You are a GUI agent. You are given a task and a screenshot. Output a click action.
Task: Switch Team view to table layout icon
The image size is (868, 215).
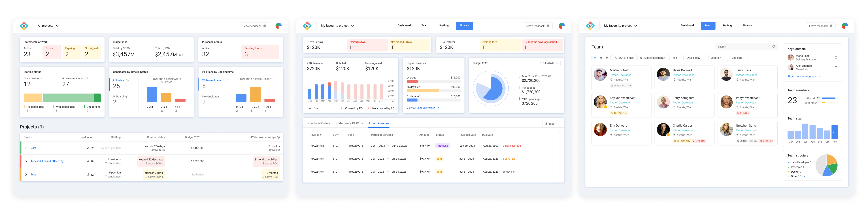(x=601, y=58)
